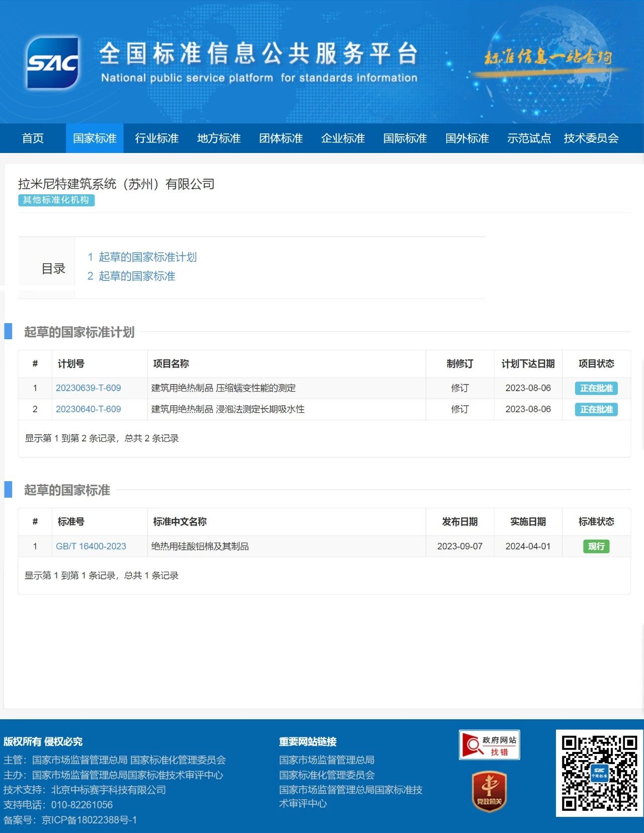Jump to 起草的国家标准 in table of contents

137,276
